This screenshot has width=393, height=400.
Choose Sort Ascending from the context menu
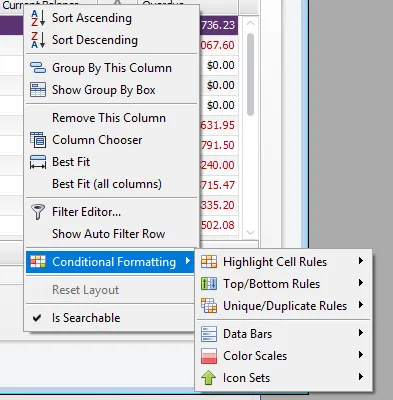pyautogui.click(x=112, y=18)
